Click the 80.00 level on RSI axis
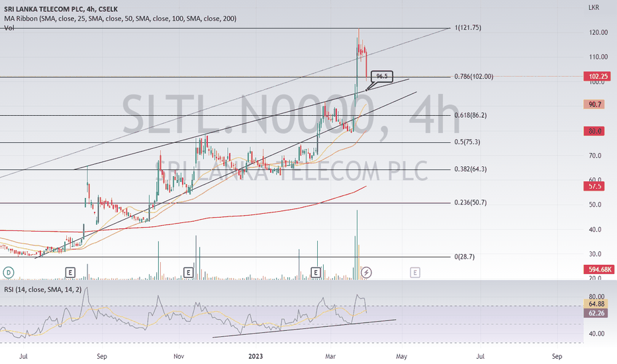 pyautogui.click(x=596, y=296)
